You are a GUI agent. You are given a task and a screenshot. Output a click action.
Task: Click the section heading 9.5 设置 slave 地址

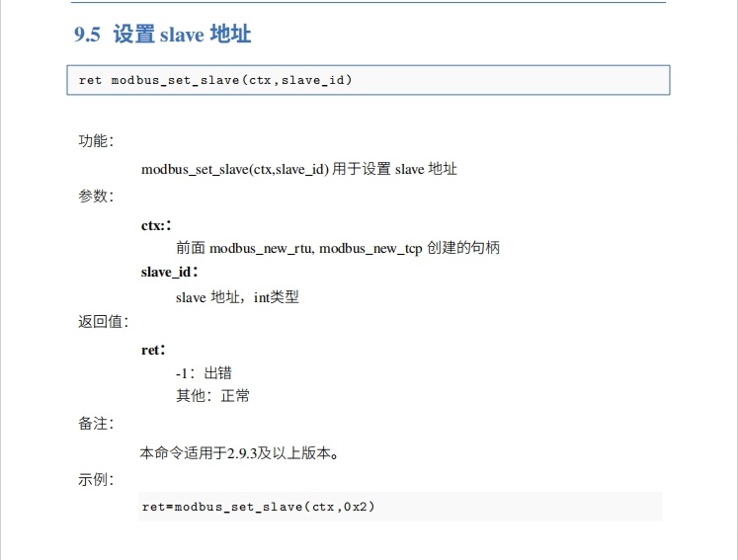(x=162, y=35)
